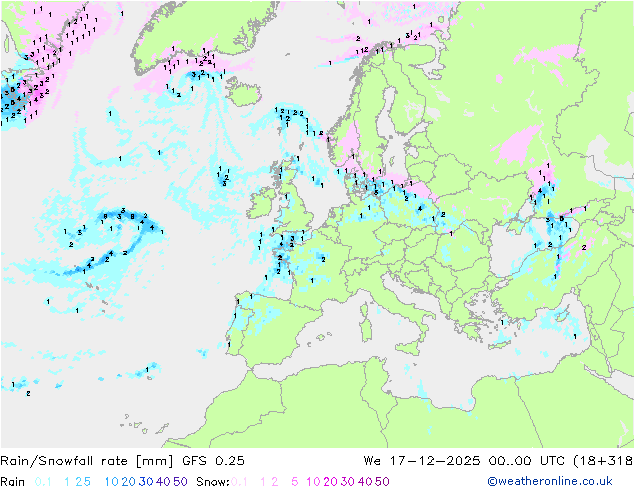634x490 pixels.
Task: Select the rain legend 40 value
Action: (x=163, y=482)
